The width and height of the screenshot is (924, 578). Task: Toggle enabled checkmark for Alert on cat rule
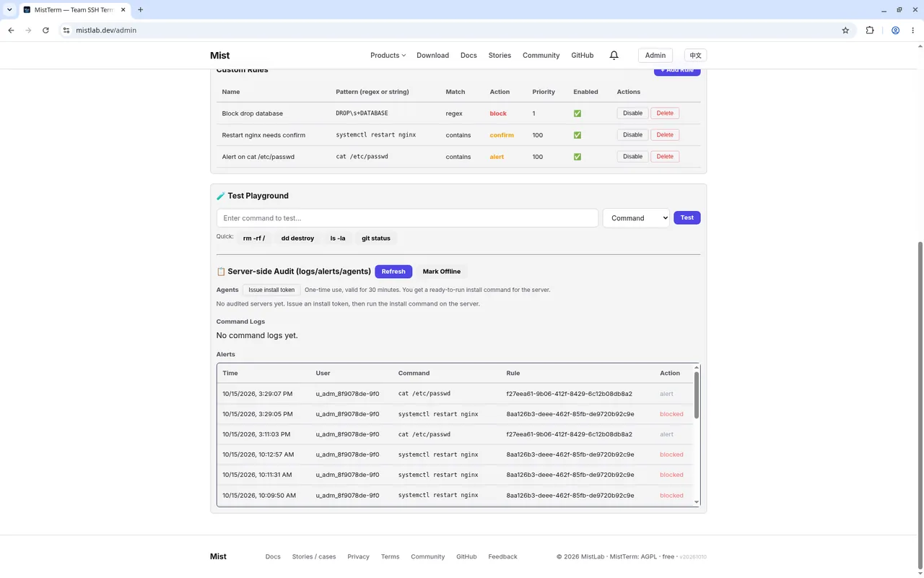click(x=577, y=157)
